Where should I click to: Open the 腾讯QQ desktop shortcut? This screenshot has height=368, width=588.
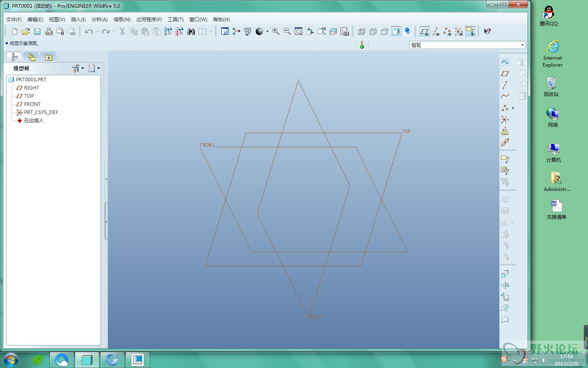(548, 16)
